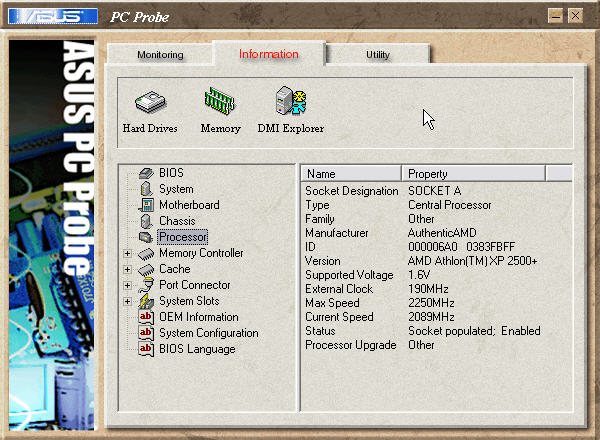This screenshot has width=600, height=440.
Task: Click the Motherboard icon in the tree
Action: (146, 205)
